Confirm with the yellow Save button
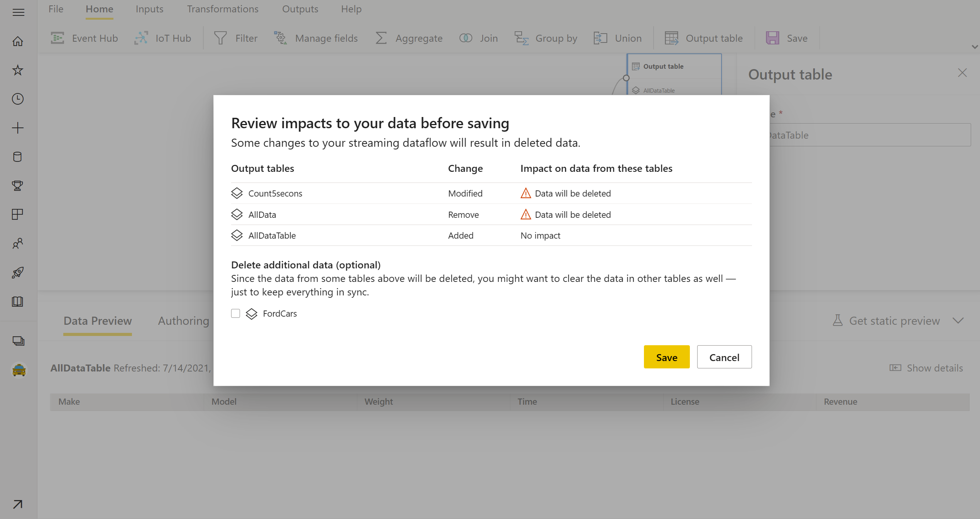The height and width of the screenshot is (519, 980). (666, 357)
